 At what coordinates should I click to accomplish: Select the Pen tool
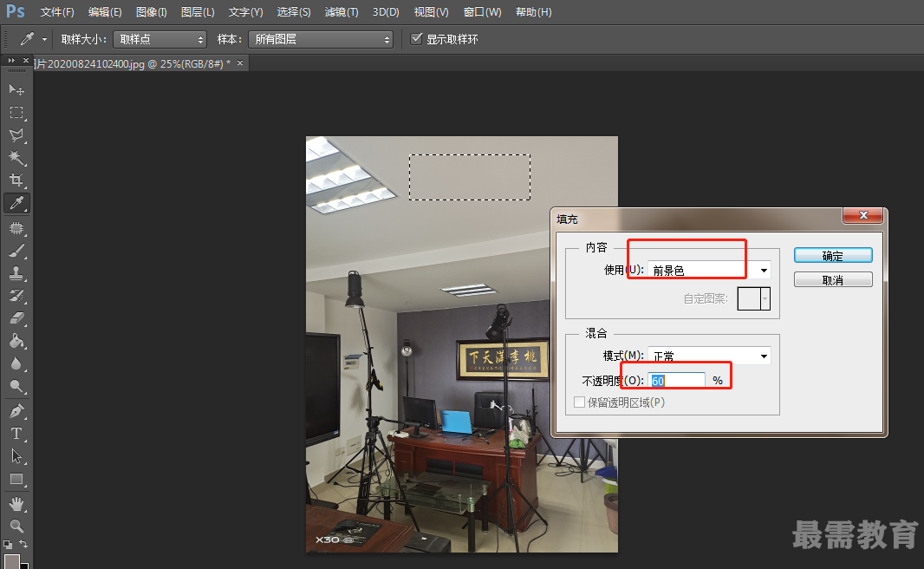(x=16, y=411)
